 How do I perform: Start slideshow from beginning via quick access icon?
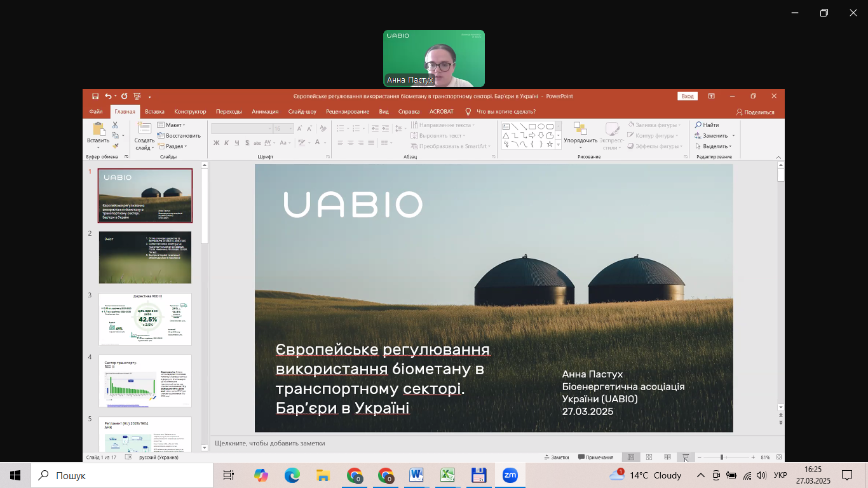pyautogui.click(x=137, y=97)
